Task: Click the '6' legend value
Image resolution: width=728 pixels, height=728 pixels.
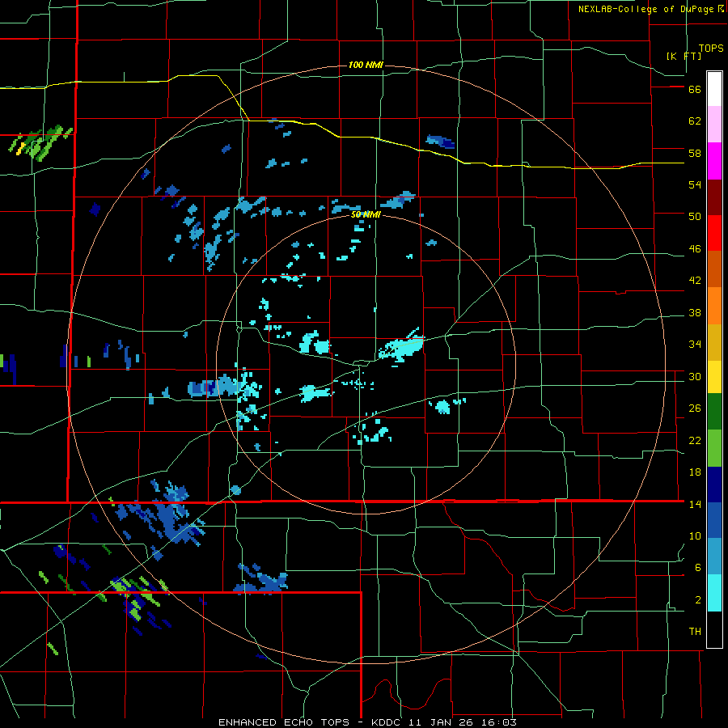Action: [698, 568]
